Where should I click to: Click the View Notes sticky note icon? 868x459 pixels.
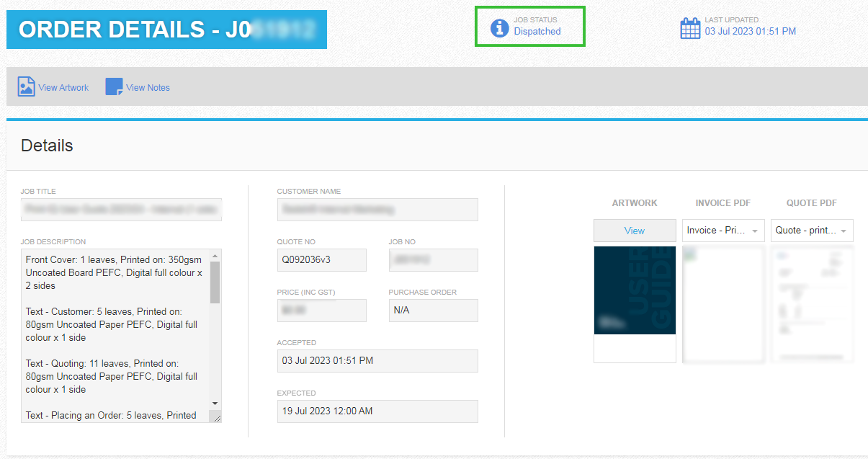pyautogui.click(x=114, y=87)
